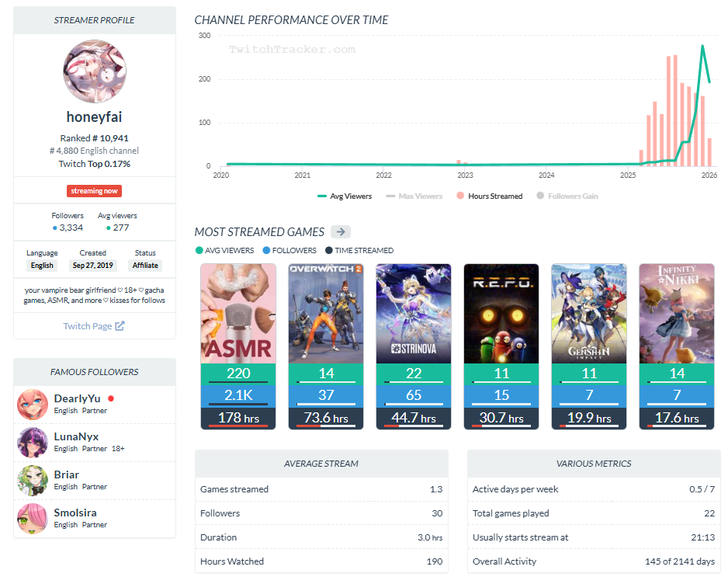Open the ASMR game cover
728x577 pixels.
pyautogui.click(x=238, y=314)
